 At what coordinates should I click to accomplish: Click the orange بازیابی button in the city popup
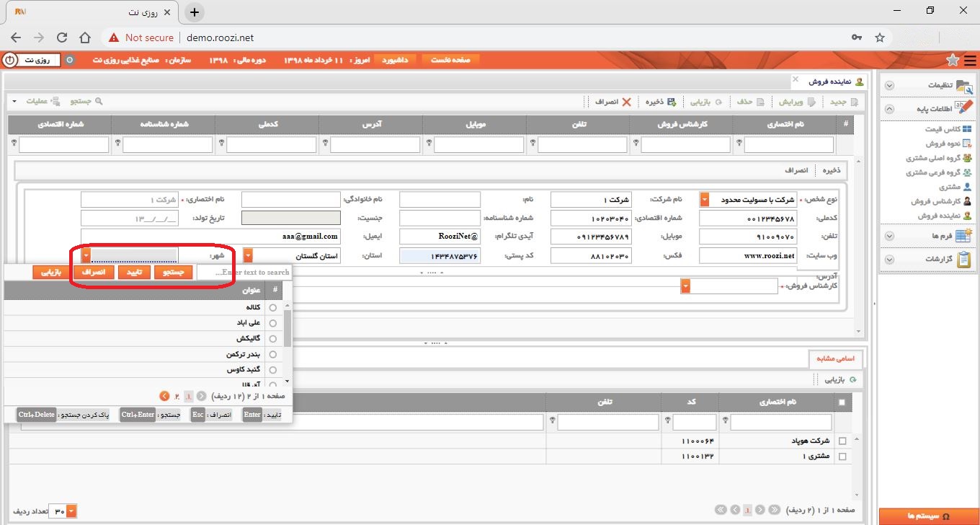52,273
